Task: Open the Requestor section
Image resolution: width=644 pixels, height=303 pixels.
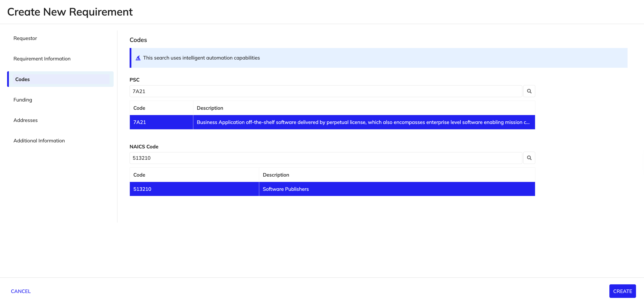Action: 25,38
